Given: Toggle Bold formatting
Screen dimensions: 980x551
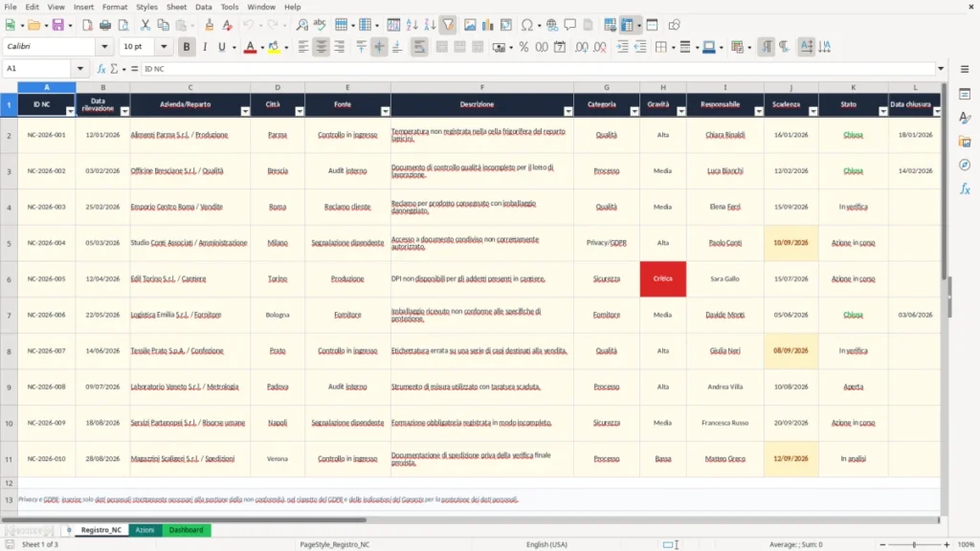Looking at the screenshot, I should click(x=187, y=47).
